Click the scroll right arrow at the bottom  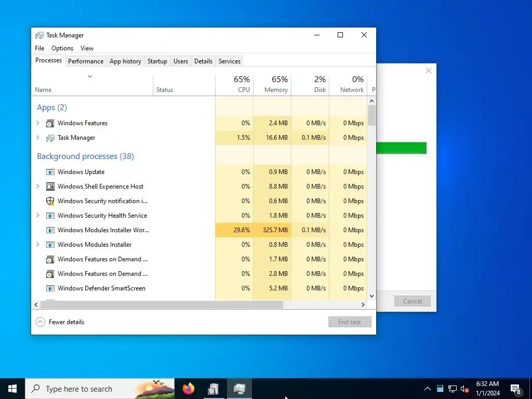click(x=363, y=304)
